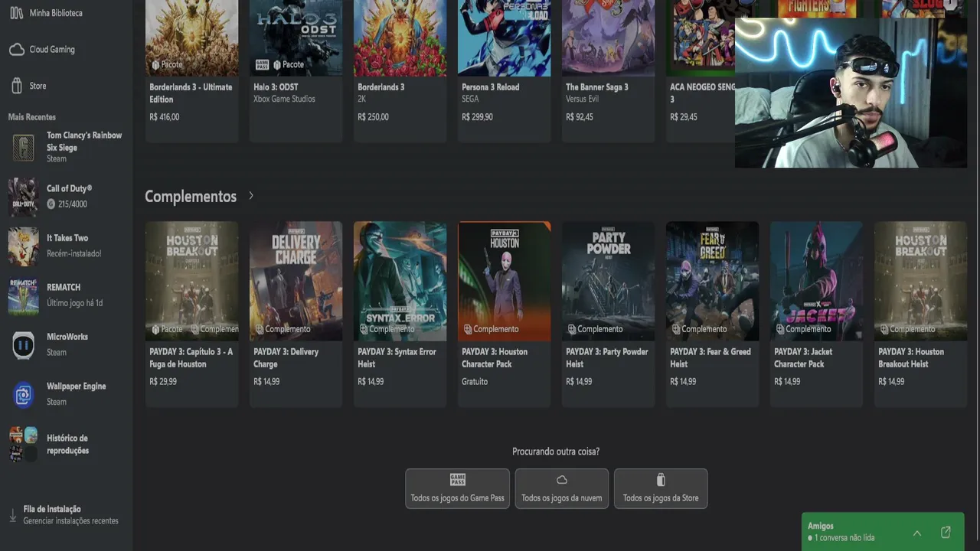
Task: Open MicroWorks from the sidebar
Action: (66, 345)
